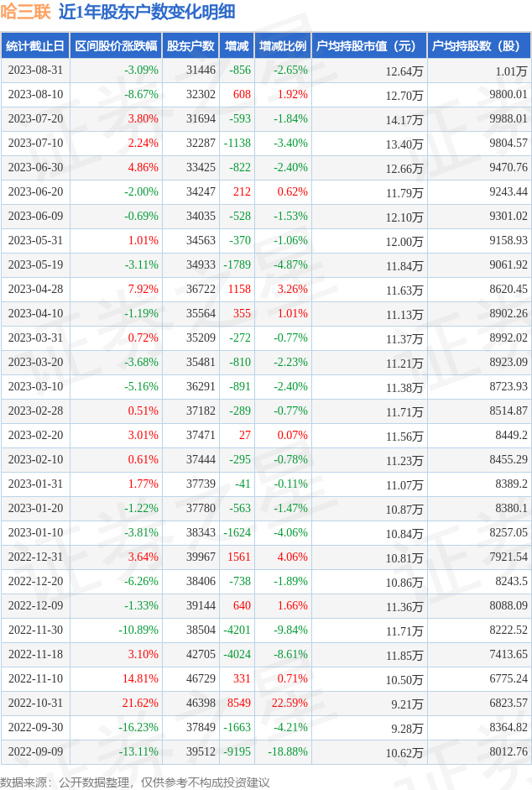Select shareholder count 37182

tap(201, 411)
